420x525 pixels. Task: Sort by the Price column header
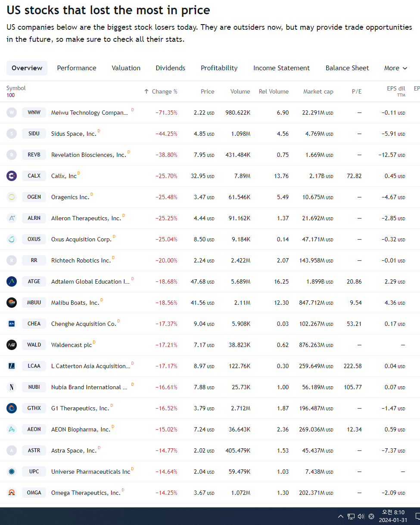(207, 91)
